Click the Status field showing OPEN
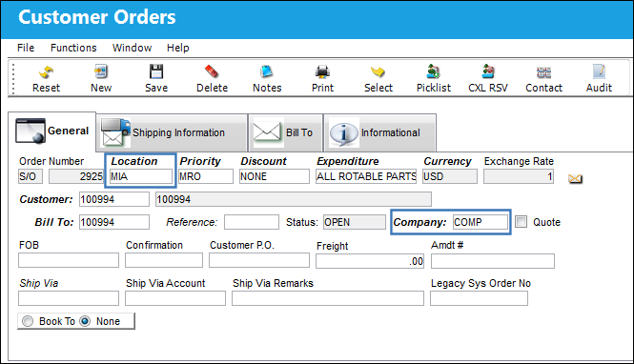Viewport: 634px width, 364px height. pos(355,222)
